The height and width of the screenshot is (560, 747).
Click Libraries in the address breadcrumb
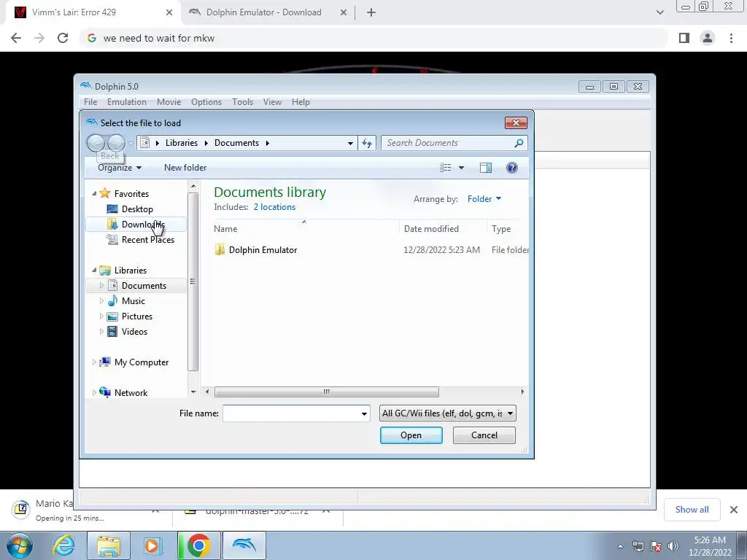point(182,143)
